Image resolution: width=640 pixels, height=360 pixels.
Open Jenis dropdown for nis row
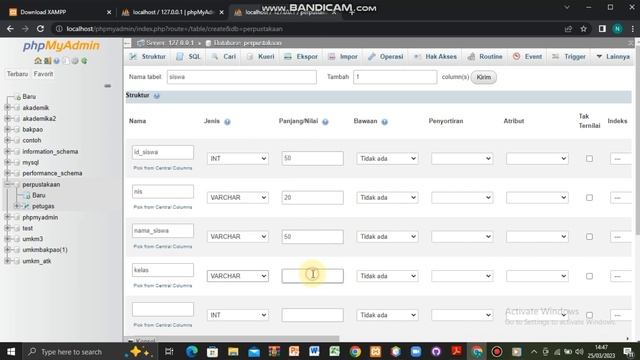pyautogui.click(x=238, y=198)
